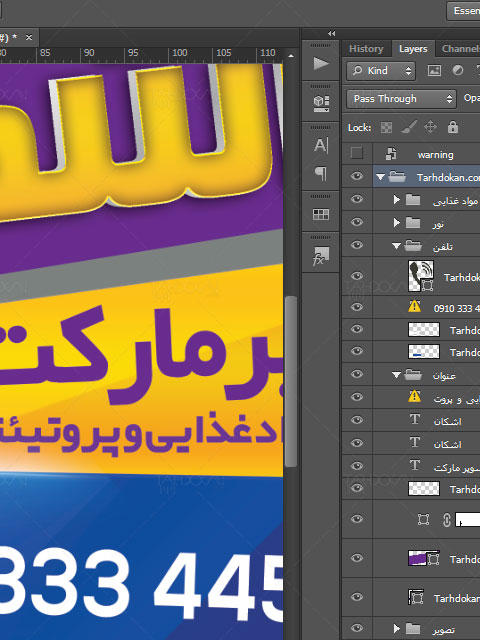
Task: Open the 3D panel cube icon
Action: click(x=321, y=103)
